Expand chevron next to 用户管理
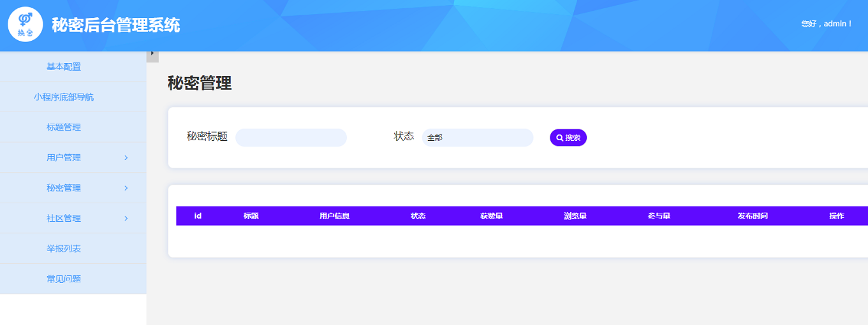The height and width of the screenshot is (325, 868). (x=126, y=157)
